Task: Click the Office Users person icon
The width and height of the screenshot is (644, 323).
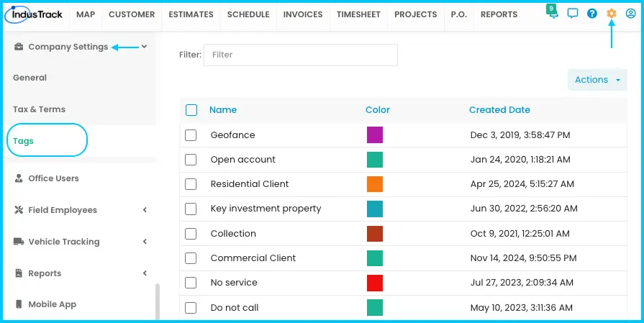Action: point(19,178)
